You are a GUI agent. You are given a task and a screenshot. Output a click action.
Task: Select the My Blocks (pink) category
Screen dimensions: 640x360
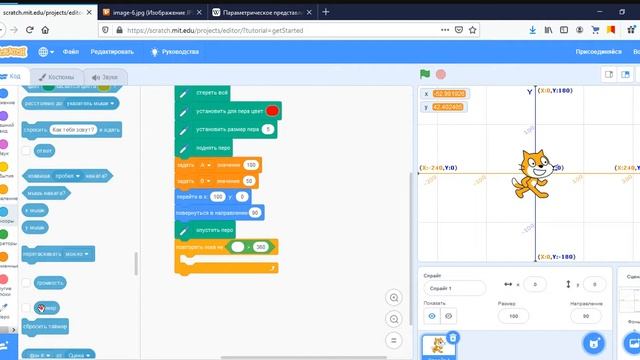coord(4,279)
